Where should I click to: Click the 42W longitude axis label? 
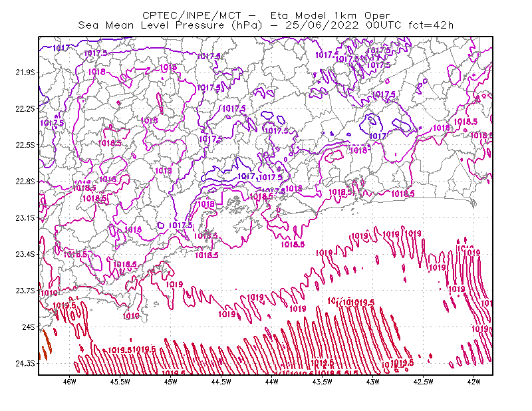(474, 382)
